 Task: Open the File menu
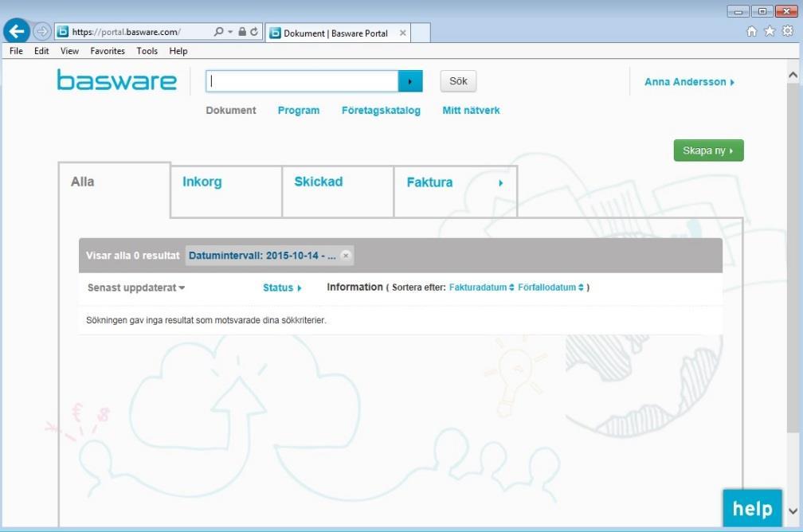pyautogui.click(x=16, y=51)
